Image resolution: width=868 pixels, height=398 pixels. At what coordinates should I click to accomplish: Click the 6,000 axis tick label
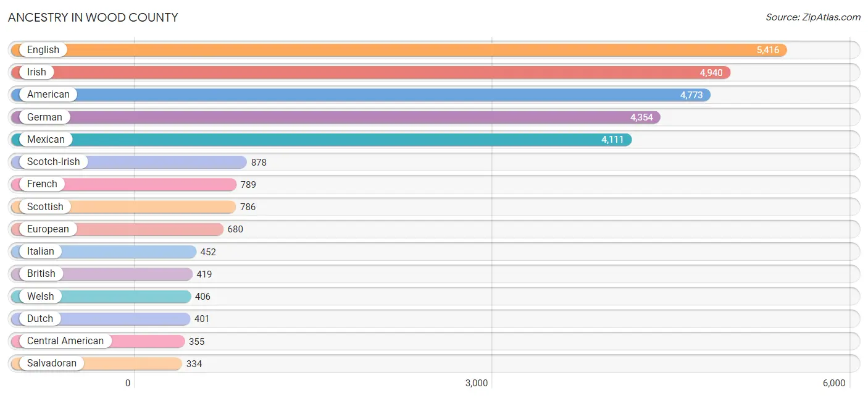point(834,383)
